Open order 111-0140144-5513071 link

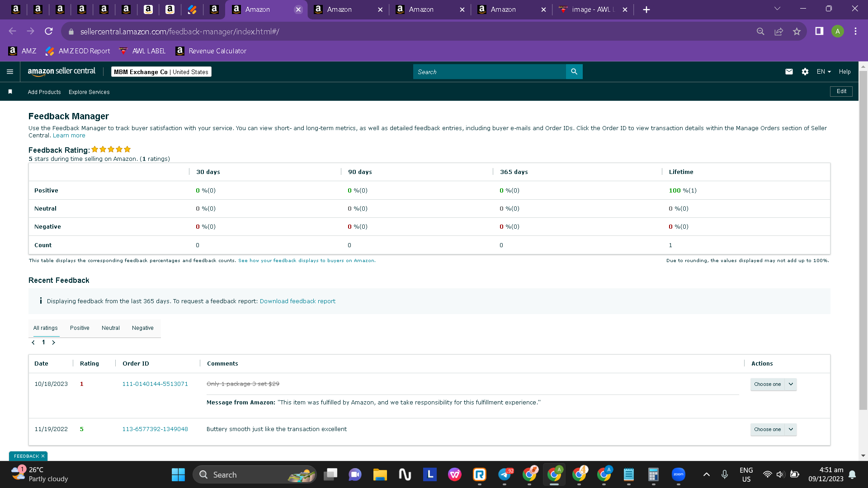155,384
